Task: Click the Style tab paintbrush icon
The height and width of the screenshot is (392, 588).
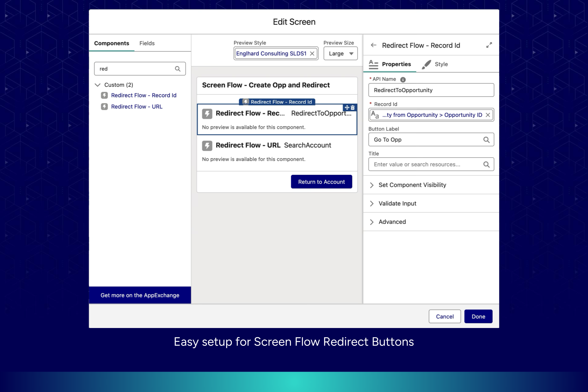Action: click(426, 64)
